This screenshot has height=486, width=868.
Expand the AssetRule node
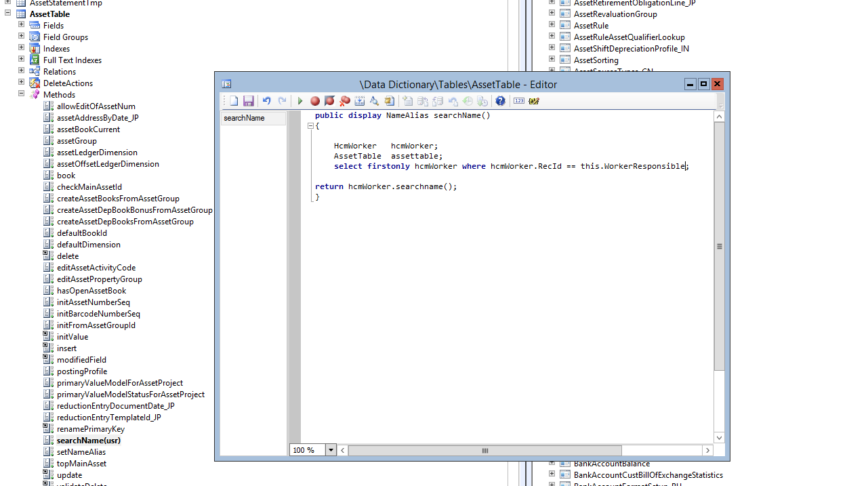click(551, 25)
